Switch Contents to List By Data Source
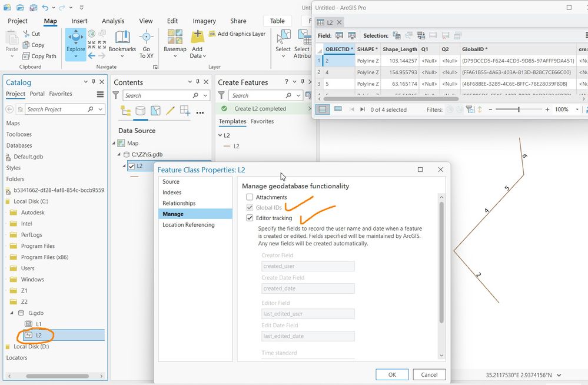The width and height of the screenshot is (588, 385). click(x=140, y=110)
